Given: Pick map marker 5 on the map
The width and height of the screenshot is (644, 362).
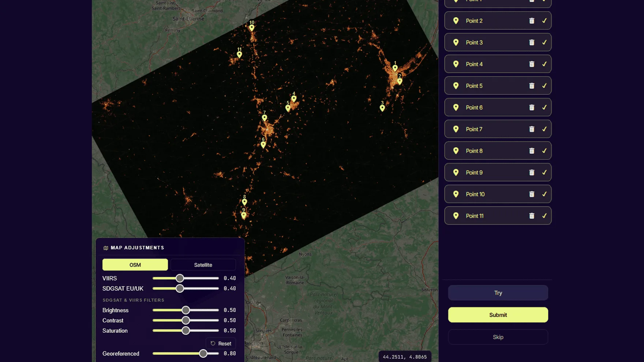Looking at the screenshot, I should point(288,108).
